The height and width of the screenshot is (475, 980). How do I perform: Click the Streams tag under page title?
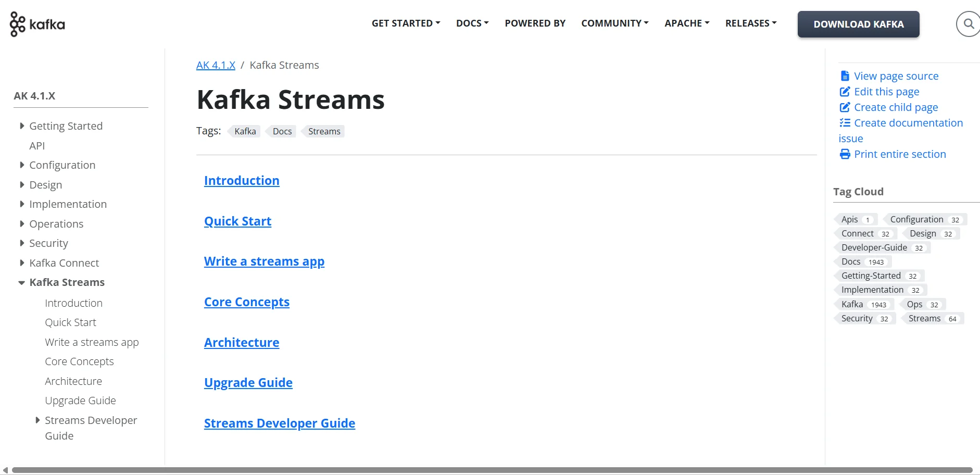pyautogui.click(x=323, y=131)
